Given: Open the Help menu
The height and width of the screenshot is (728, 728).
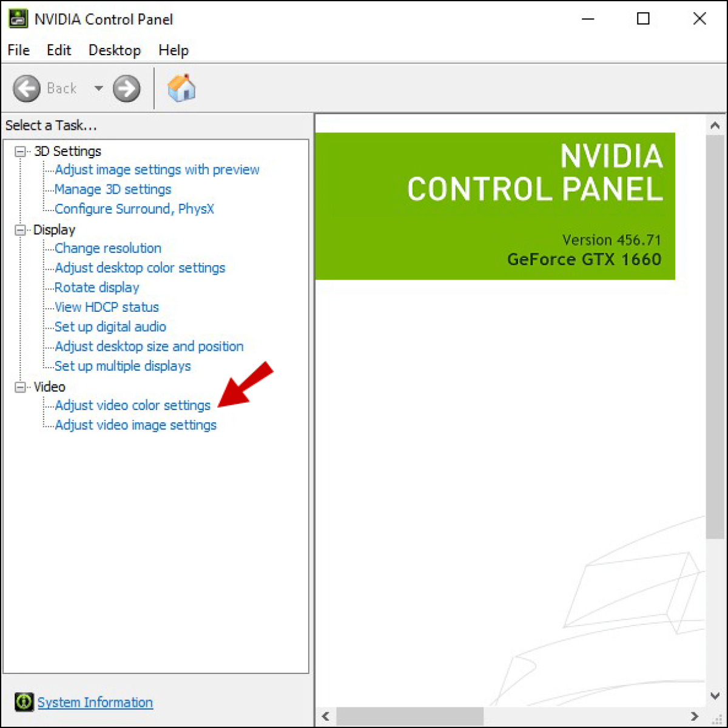Looking at the screenshot, I should tap(173, 50).
